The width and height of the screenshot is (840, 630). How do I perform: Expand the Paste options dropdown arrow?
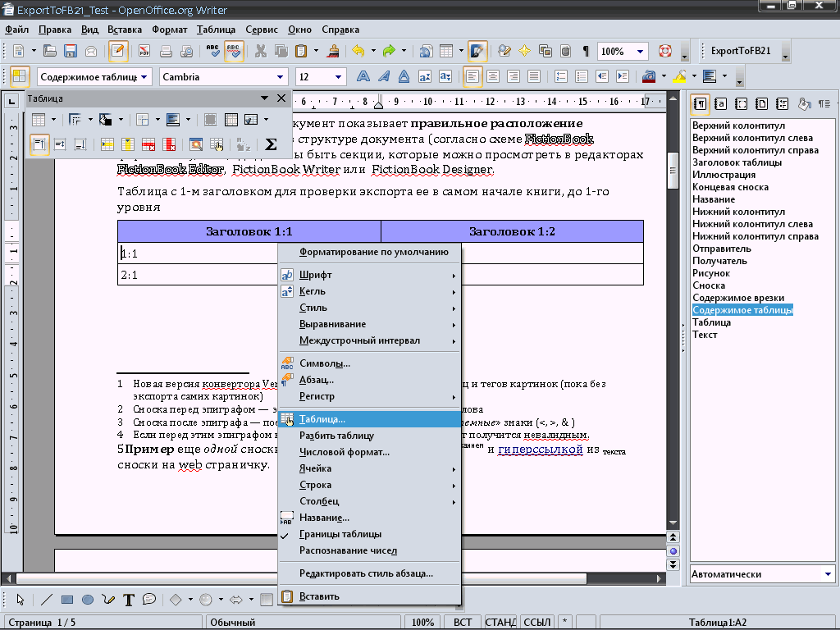(316, 51)
